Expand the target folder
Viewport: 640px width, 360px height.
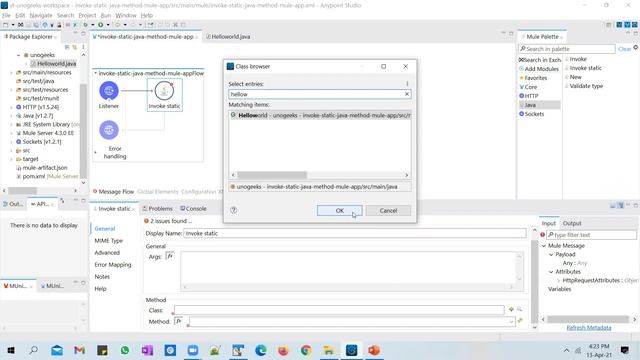(11, 159)
